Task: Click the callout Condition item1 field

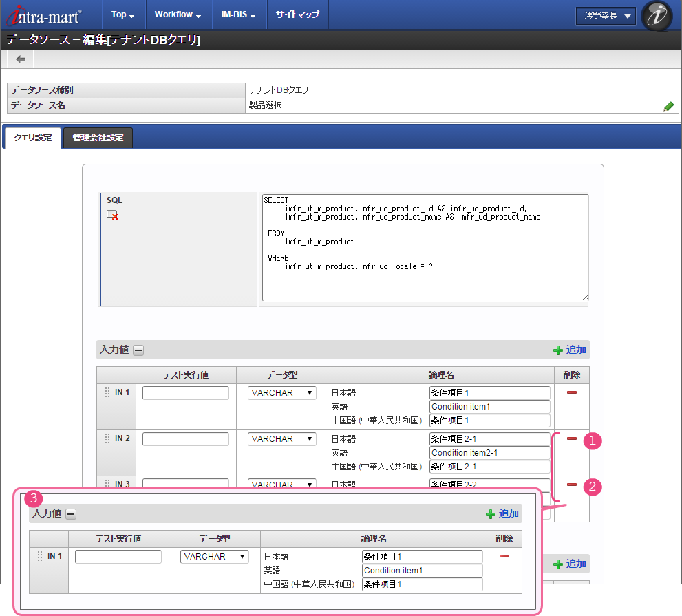Action: tap(423, 571)
